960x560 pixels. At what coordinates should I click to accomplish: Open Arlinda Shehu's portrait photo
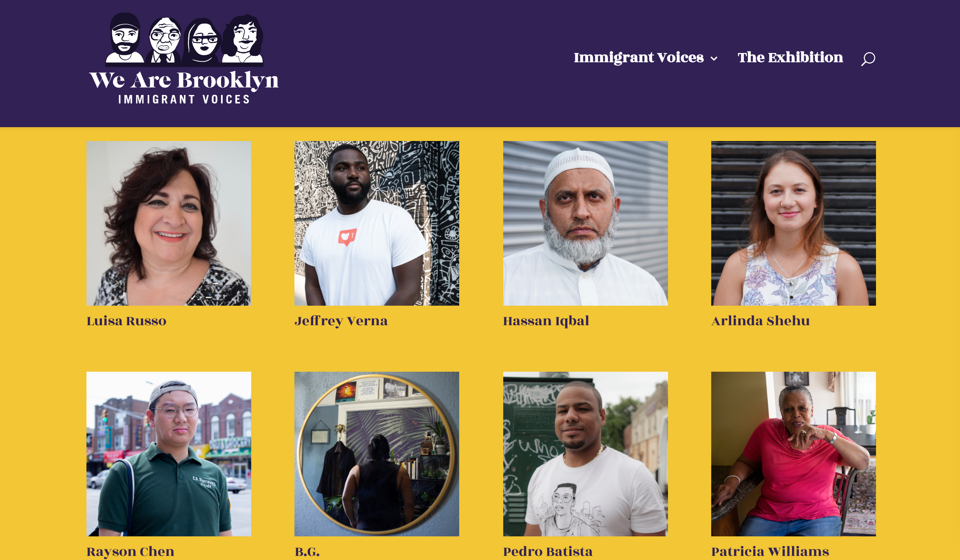click(x=794, y=223)
